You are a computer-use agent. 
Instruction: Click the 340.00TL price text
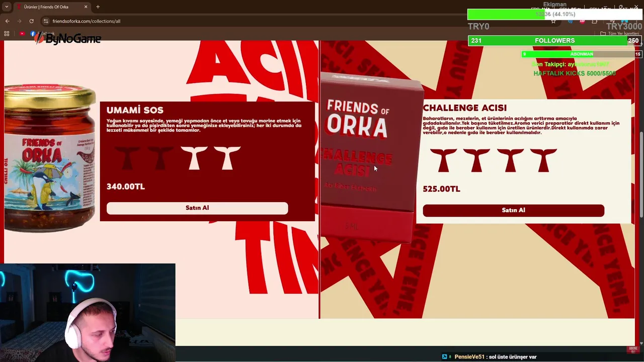tap(126, 187)
